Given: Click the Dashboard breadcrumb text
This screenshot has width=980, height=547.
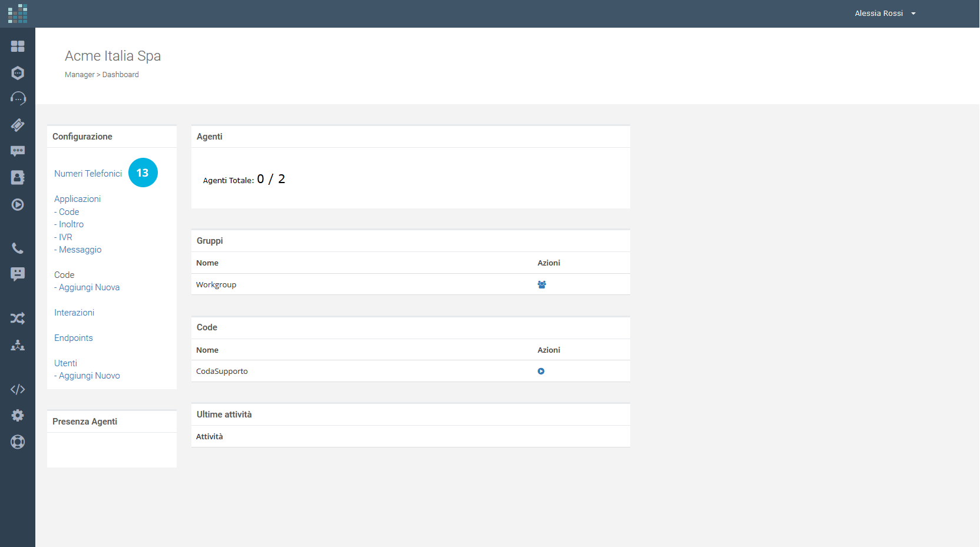Looking at the screenshot, I should (121, 75).
